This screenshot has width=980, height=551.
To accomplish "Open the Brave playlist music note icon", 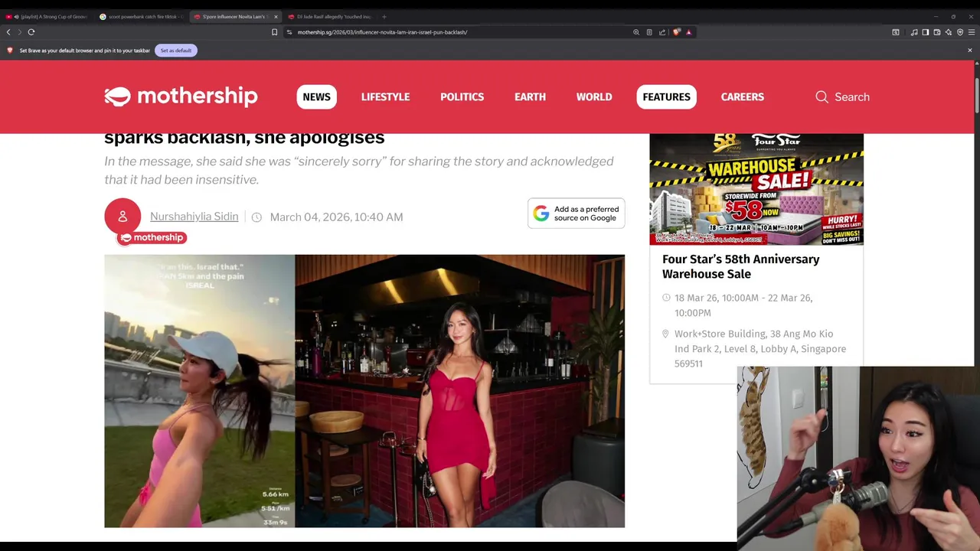I will (914, 32).
